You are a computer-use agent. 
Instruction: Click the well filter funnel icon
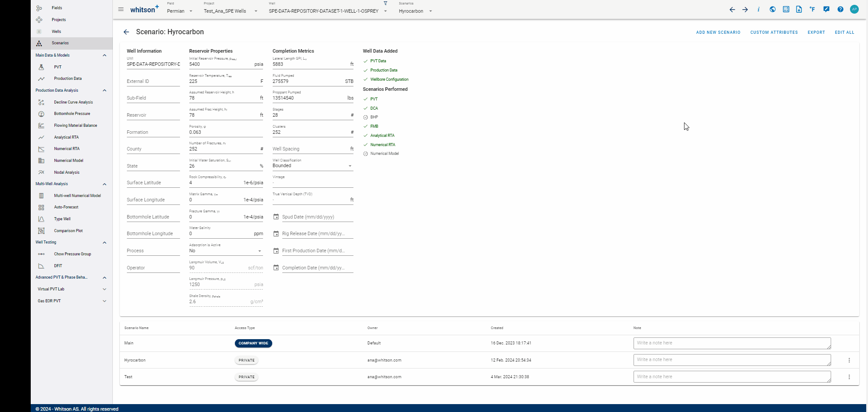[x=385, y=4]
